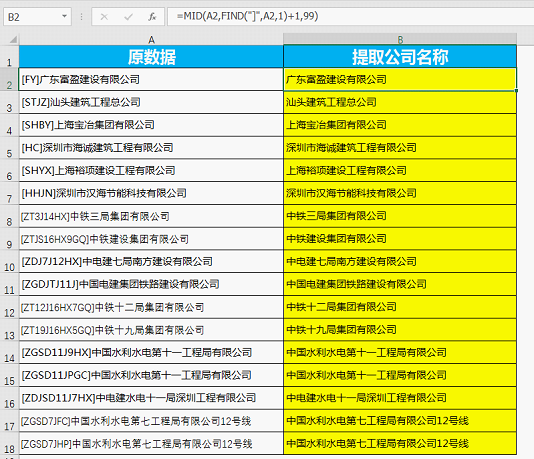Click the 原数据 header cell

[151, 57]
